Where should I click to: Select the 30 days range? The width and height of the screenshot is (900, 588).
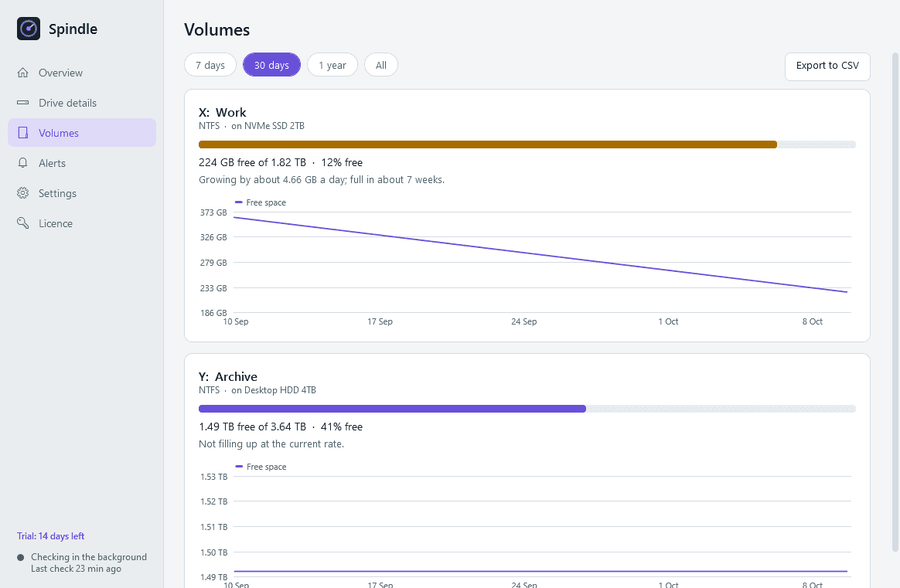tap(271, 65)
